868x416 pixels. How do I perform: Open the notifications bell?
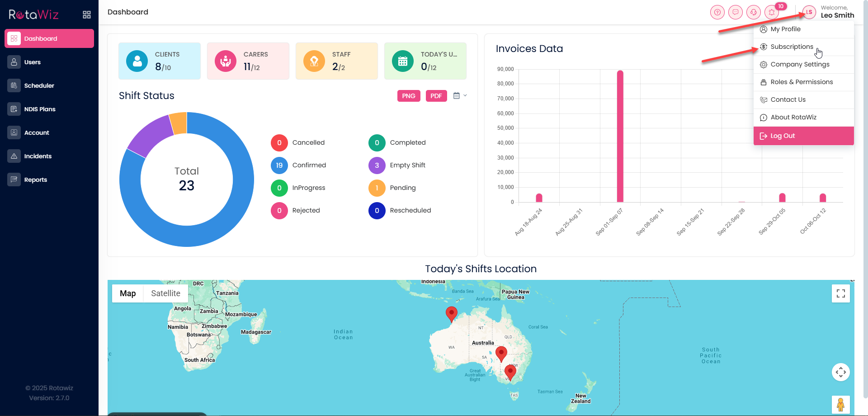point(772,12)
